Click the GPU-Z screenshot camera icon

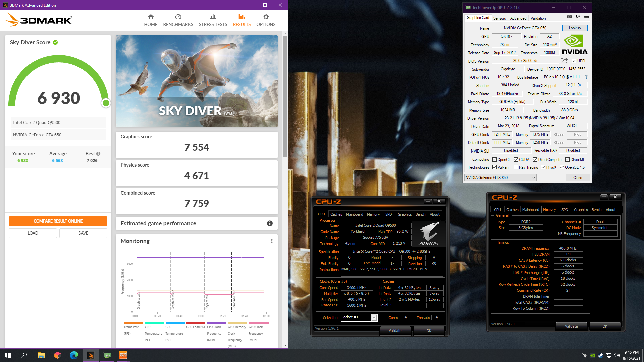coord(569,16)
